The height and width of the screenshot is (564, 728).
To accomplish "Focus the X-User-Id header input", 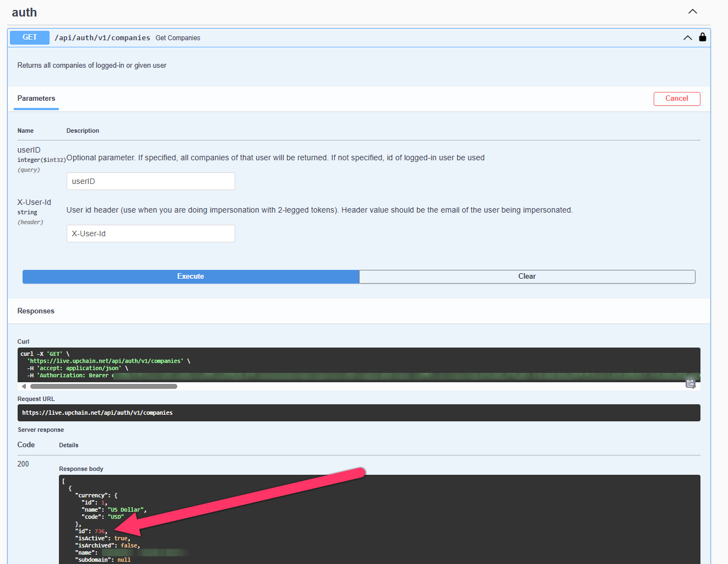I will (x=150, y=233).
